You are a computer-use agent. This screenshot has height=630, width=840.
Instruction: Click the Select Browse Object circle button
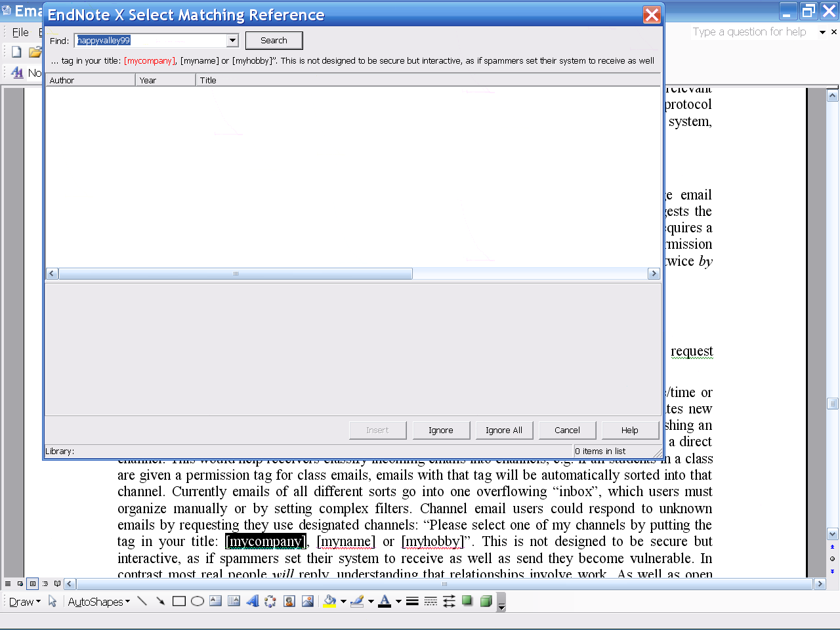coord(833,559)
